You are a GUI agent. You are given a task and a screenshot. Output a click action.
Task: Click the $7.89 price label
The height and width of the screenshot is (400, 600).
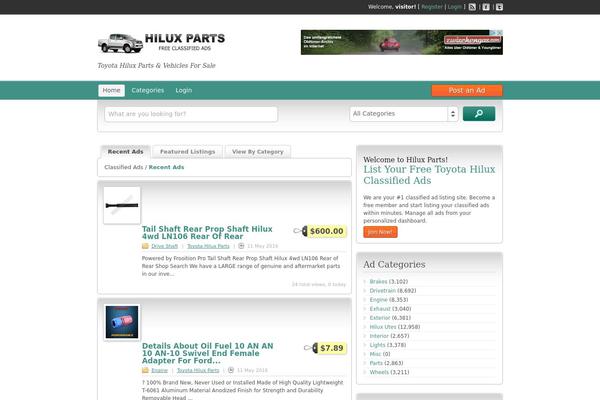tap(332, 348)
